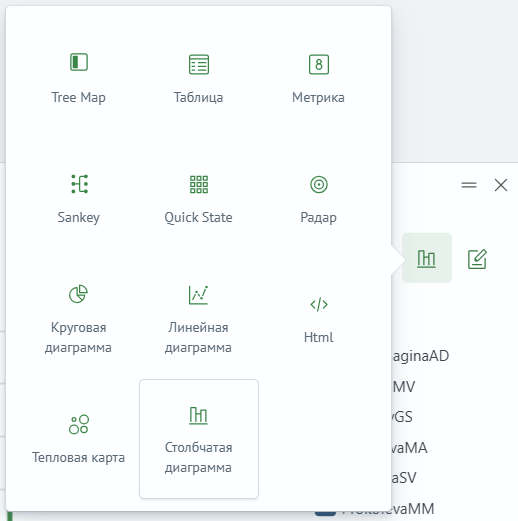Toggle the chart type selector button

pos(427,258)
